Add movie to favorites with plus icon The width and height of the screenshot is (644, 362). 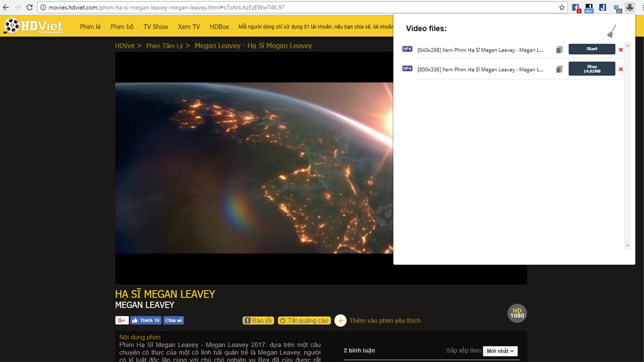[341, 320]
